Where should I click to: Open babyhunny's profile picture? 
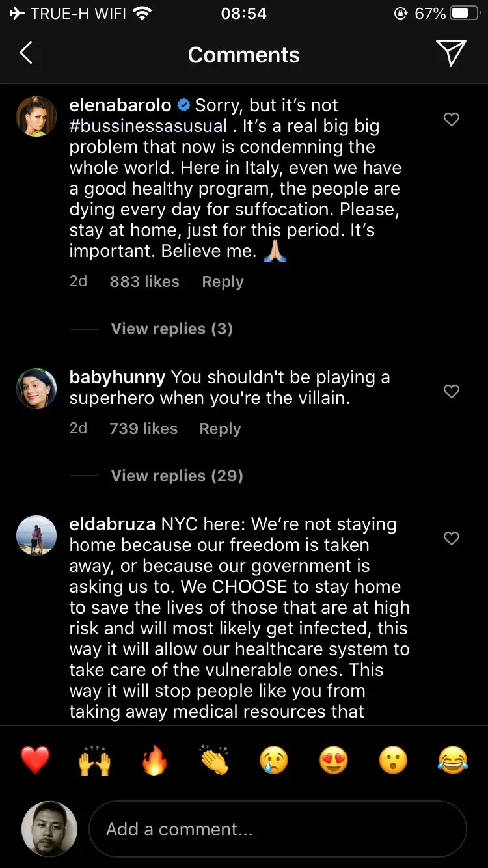coord(36,389)
